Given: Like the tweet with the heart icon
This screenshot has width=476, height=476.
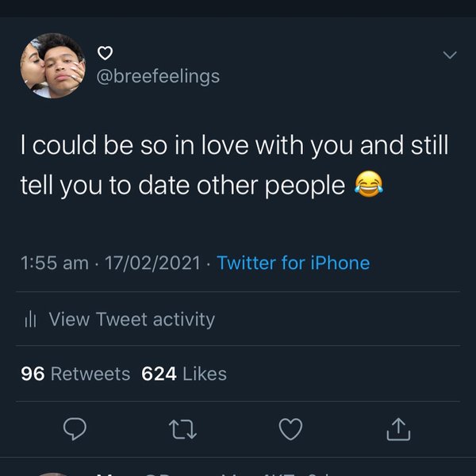Looking at the screenshot, I should (290, 429).
